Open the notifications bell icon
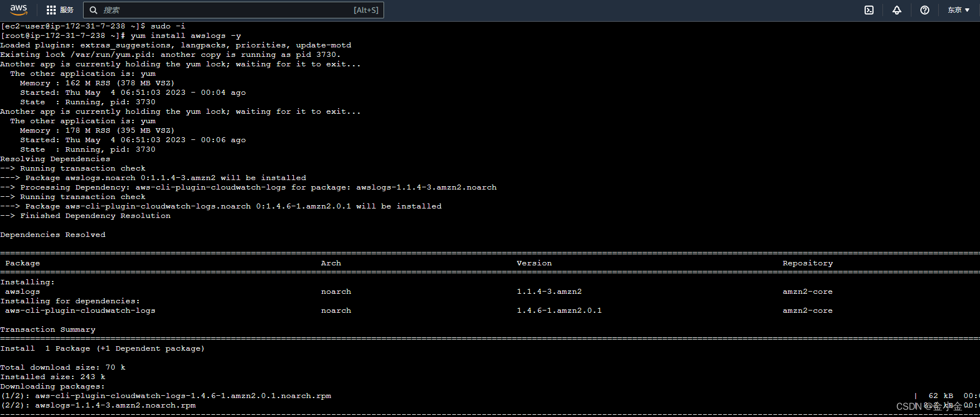This screenshot has height=417, width=980. (897, 10)
